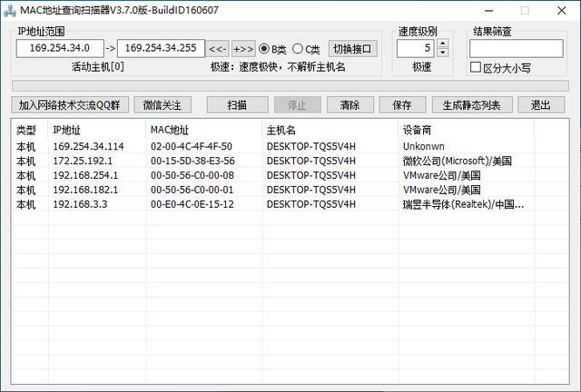Image resolution: width=581 pixels, height=392 pixels.
Task: Click MAC address 02-00-4C-4F-4F-50
Action: point(192,146)
